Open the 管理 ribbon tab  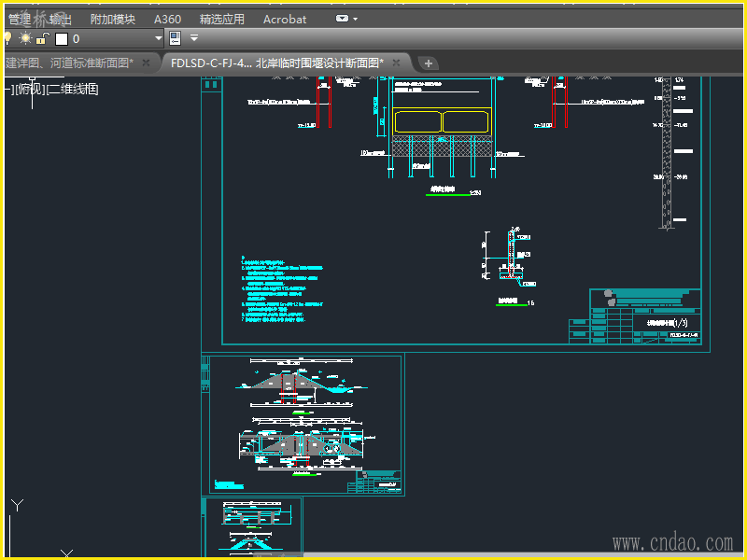pyautogui.click(x=20, y=19)
